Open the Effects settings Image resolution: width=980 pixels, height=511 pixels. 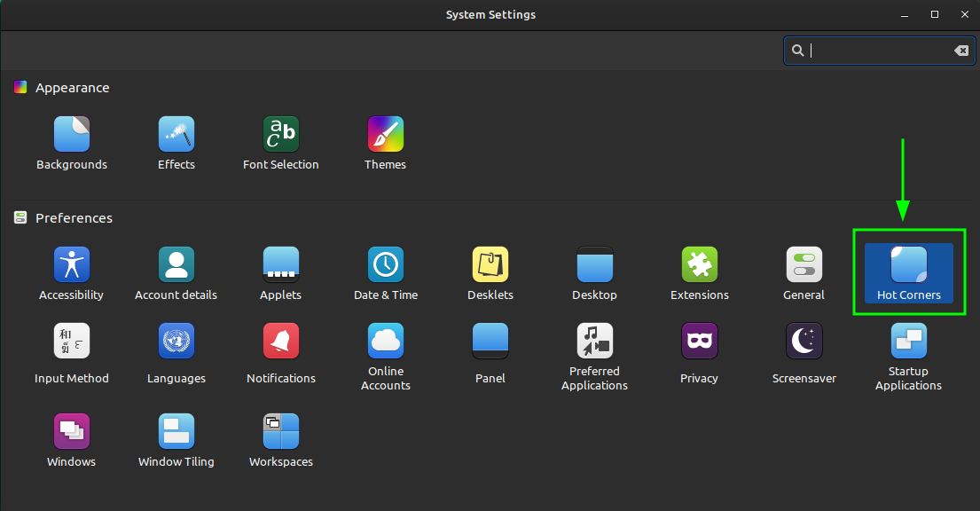[176, 142]
